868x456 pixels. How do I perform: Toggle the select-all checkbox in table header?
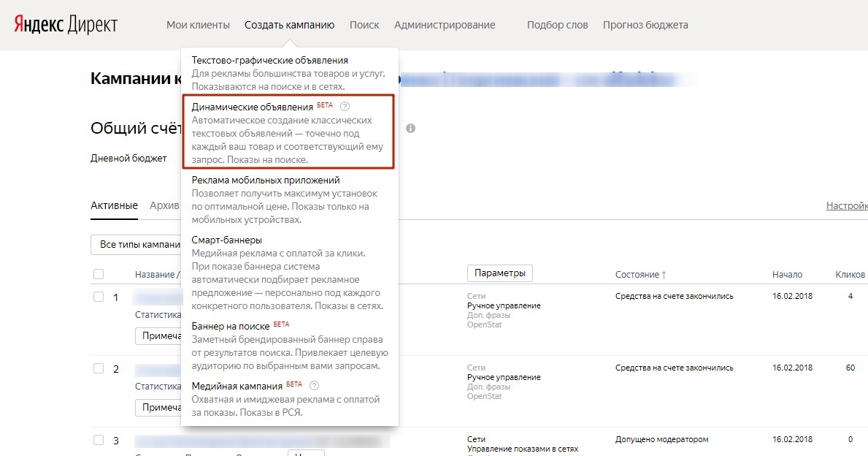click(99, 274)
